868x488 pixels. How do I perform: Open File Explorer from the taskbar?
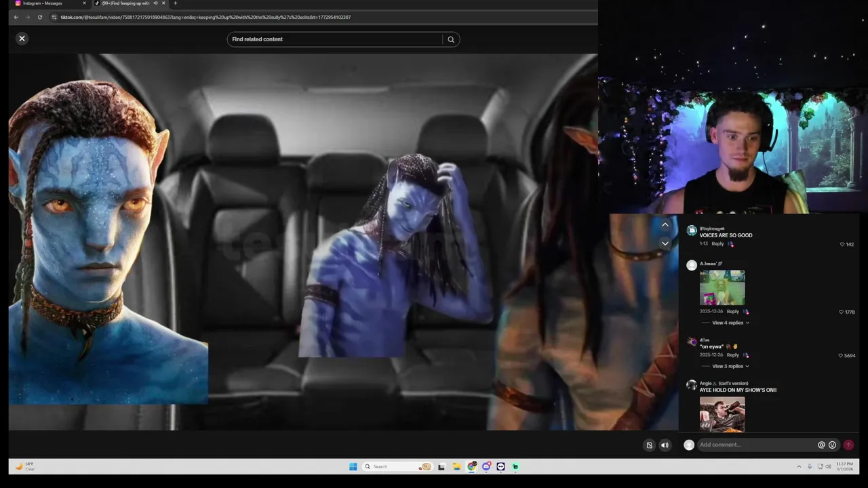pos(456,466)
